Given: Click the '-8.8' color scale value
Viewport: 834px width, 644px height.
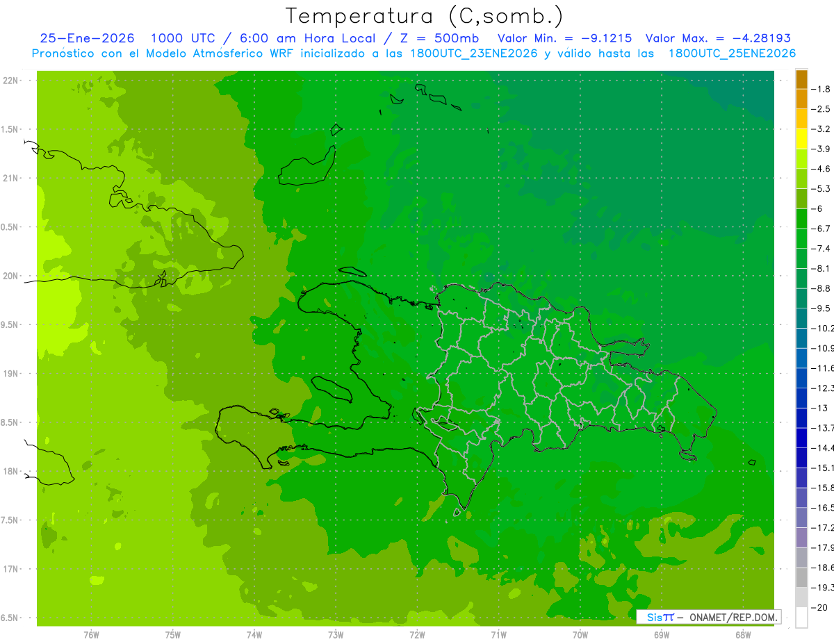Looking at the screenshot, I should pos(821,288).
